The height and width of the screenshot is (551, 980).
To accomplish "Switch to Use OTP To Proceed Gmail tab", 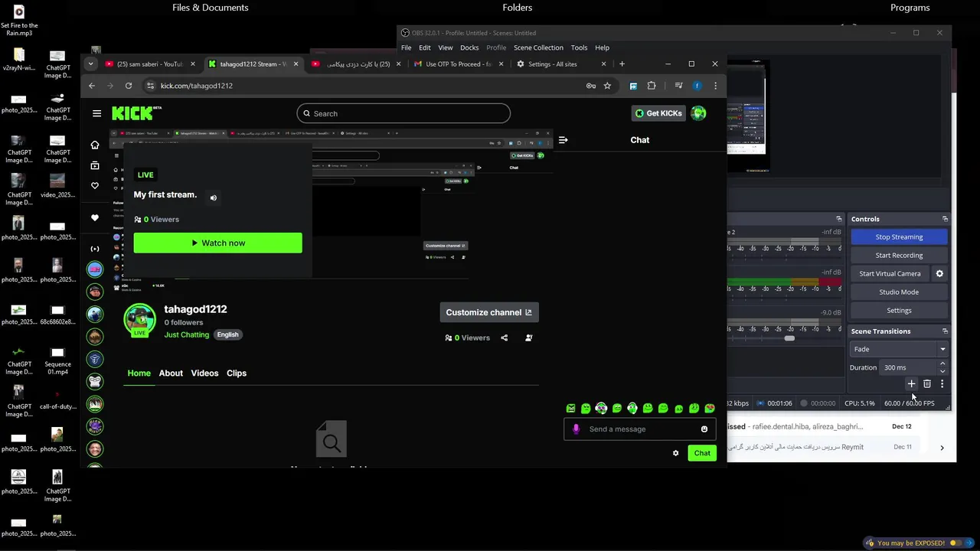I will tap(458, 64).
